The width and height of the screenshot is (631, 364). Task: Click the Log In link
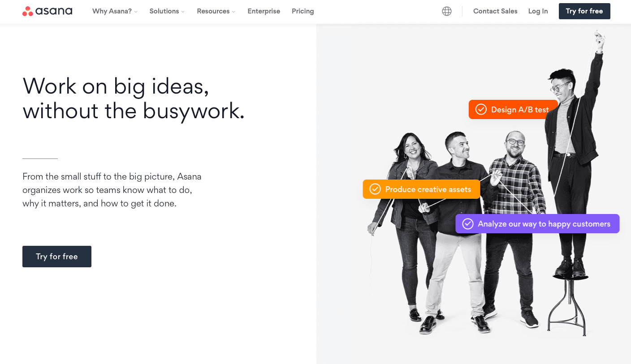(538, 11)
